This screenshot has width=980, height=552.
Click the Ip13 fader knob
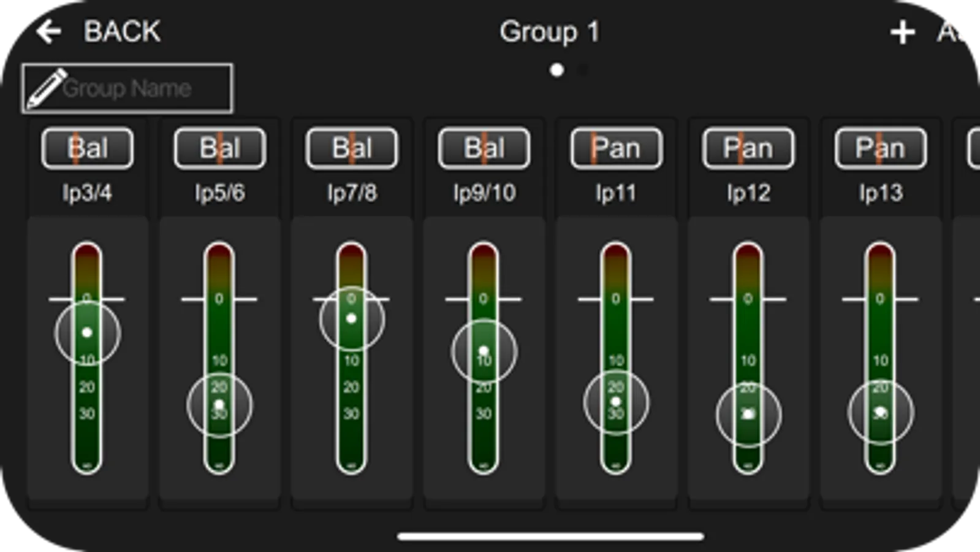coord(881,412)
